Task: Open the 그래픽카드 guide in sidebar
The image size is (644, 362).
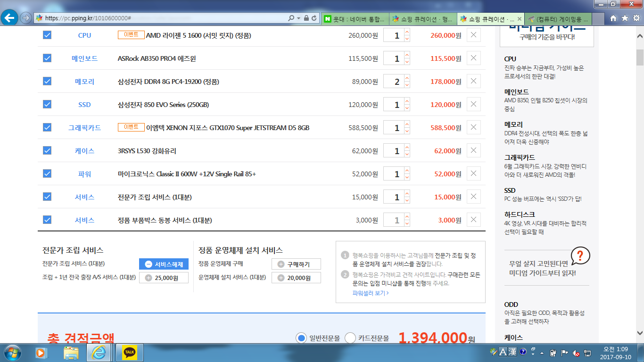Action: click(x=520, y=157)
